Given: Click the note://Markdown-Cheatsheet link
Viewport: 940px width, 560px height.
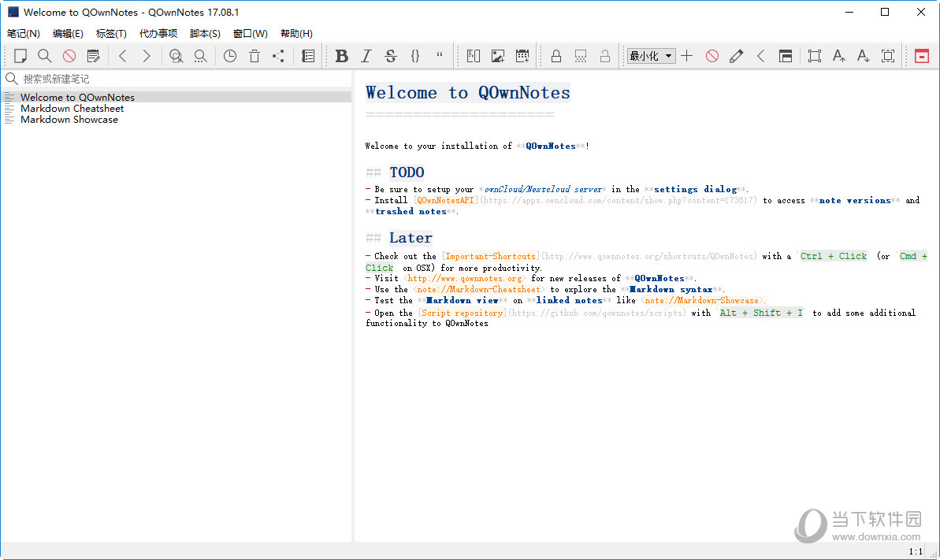Looking at the screenshot, I should (478, 289).
